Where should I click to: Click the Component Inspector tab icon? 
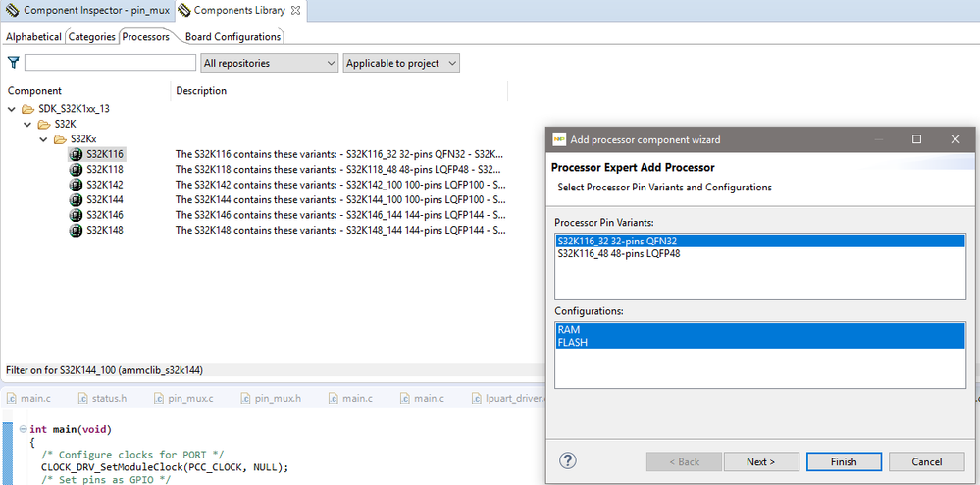pos(12,11)
